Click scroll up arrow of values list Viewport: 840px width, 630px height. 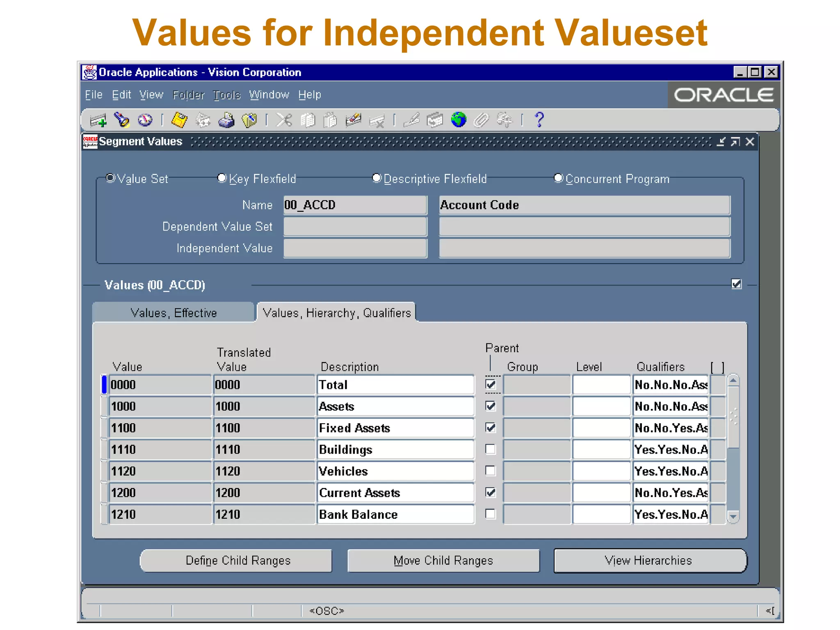[733, 380]
